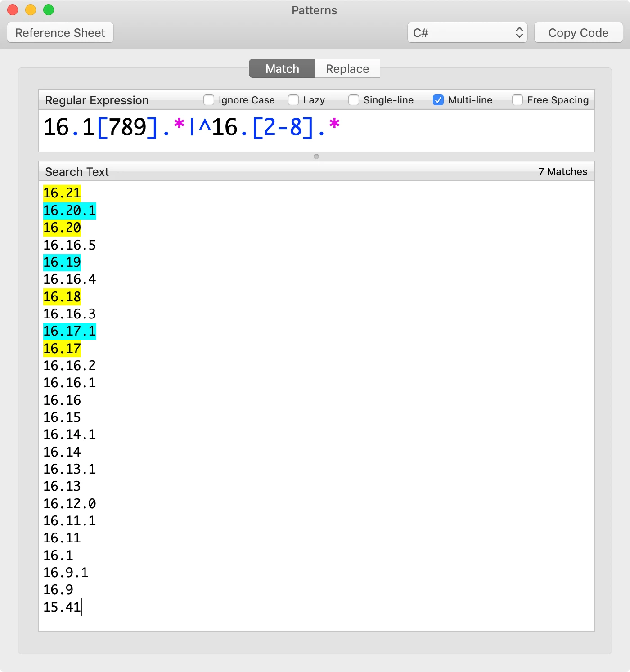Viewport: 630px width, 672px height.
Task: Click the line 16.9
Action: [x=58, y=590]
